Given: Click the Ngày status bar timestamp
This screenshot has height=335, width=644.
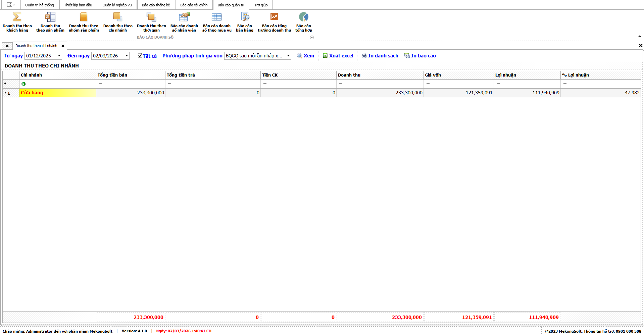Looking at the screenshot, I should pos(184,331).
